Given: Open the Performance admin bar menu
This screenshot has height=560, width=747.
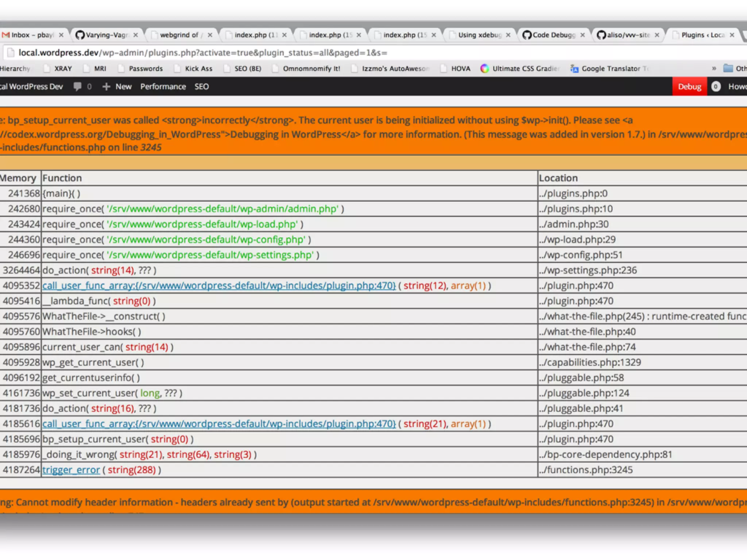Looking at the screenshot, I should [163, 86].
